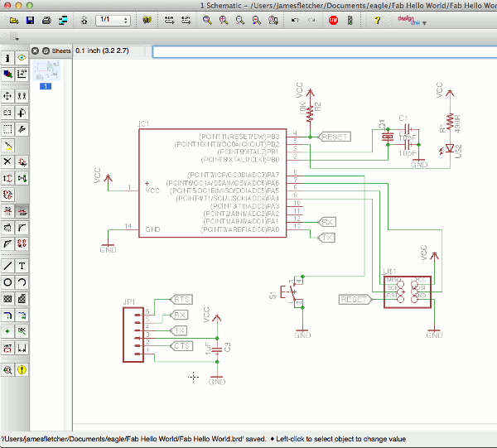This screenshot has width=497, height=448.
Task: Select the Wire line tool
Action: 7,266
